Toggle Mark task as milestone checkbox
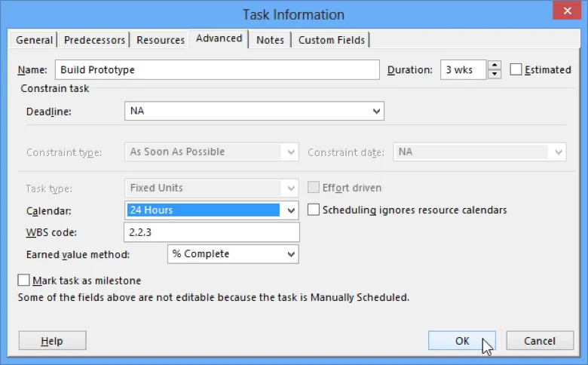588x365 pixels. 24,281
